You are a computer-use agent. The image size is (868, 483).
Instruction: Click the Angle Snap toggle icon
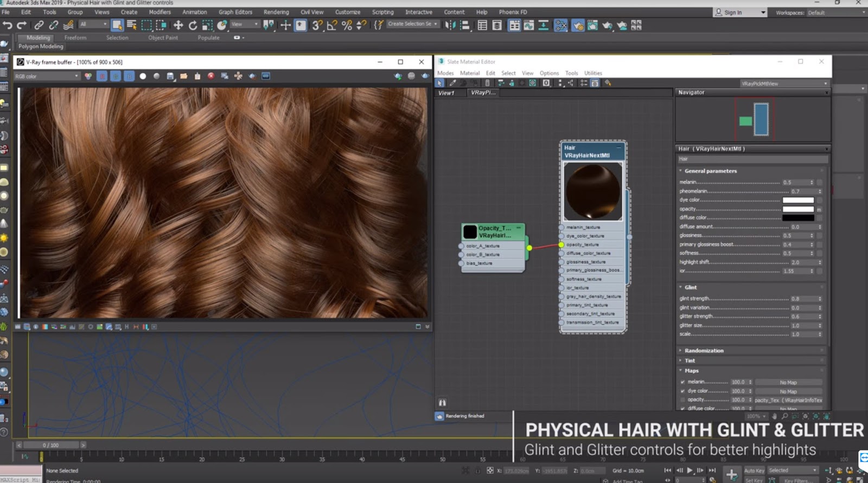tap(332, 25)
